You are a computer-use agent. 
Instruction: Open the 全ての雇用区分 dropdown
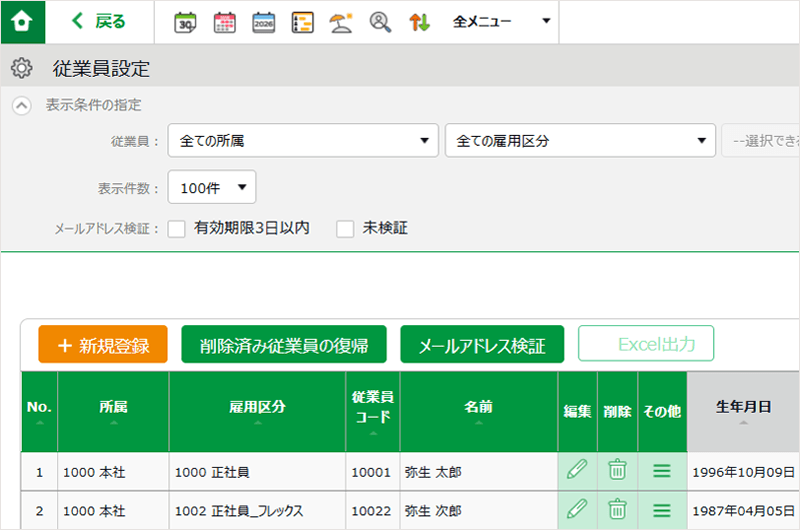coord(580,141)
